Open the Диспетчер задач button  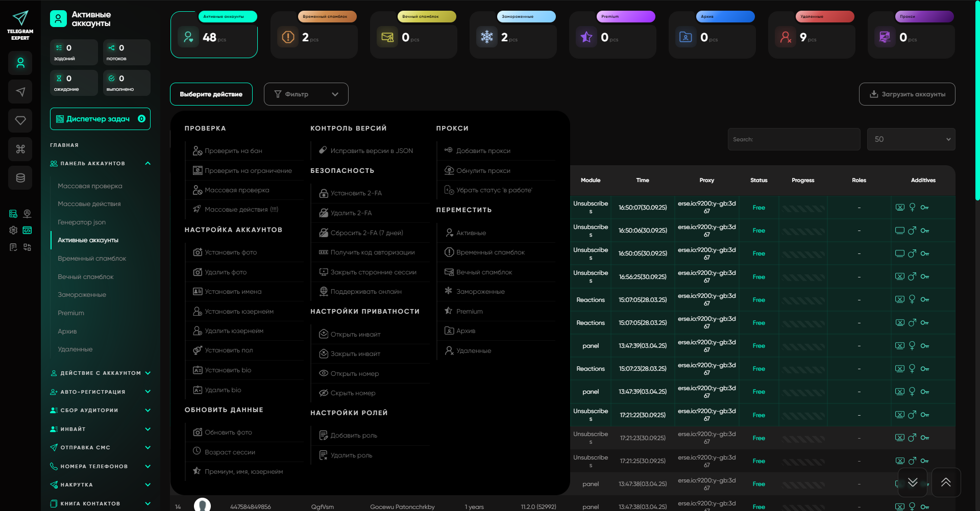[100, 119]
